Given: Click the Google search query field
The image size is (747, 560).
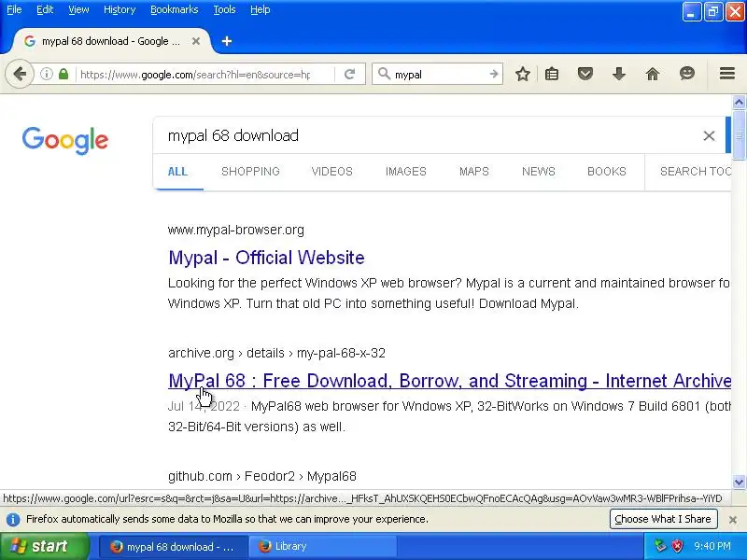Looking at the screenshot, I should 427,135.
